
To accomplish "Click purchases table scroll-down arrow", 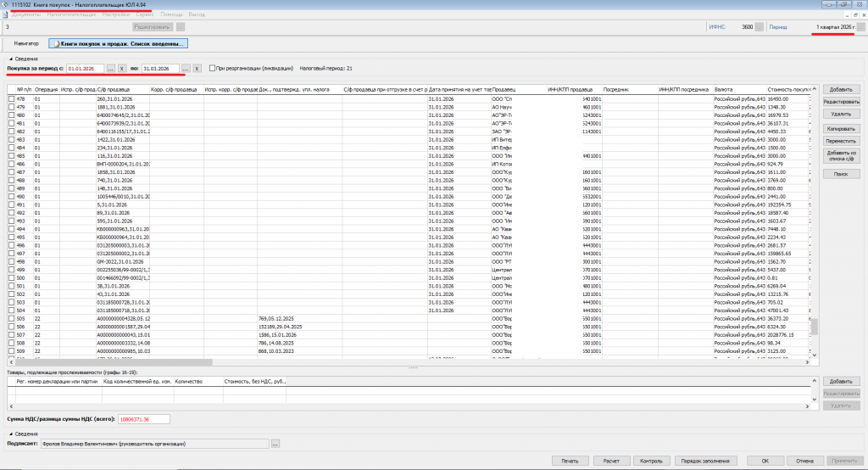I will click(815, 355).
